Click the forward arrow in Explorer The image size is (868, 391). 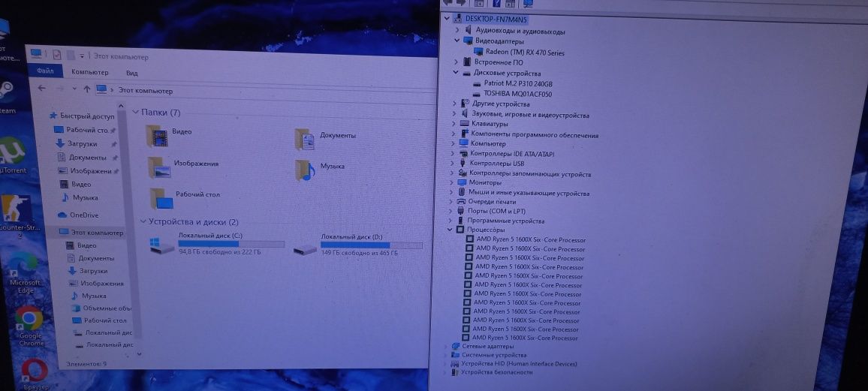tap(60, 89)
